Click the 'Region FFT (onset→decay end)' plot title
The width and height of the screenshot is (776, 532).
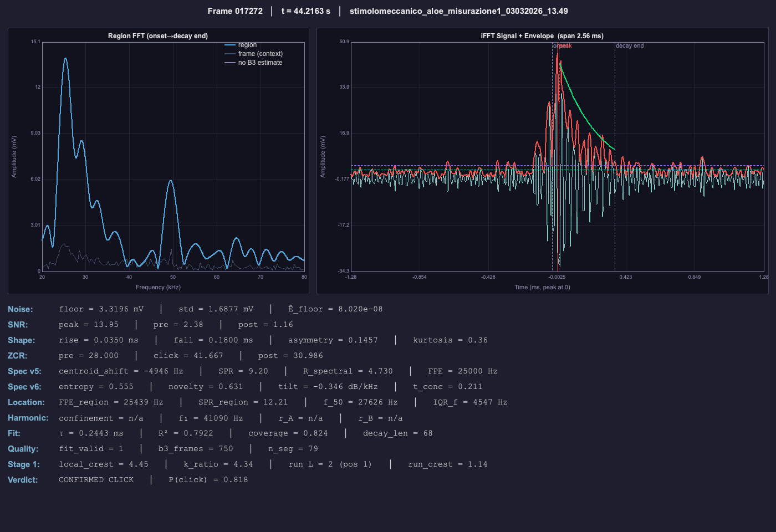point(158,36)
